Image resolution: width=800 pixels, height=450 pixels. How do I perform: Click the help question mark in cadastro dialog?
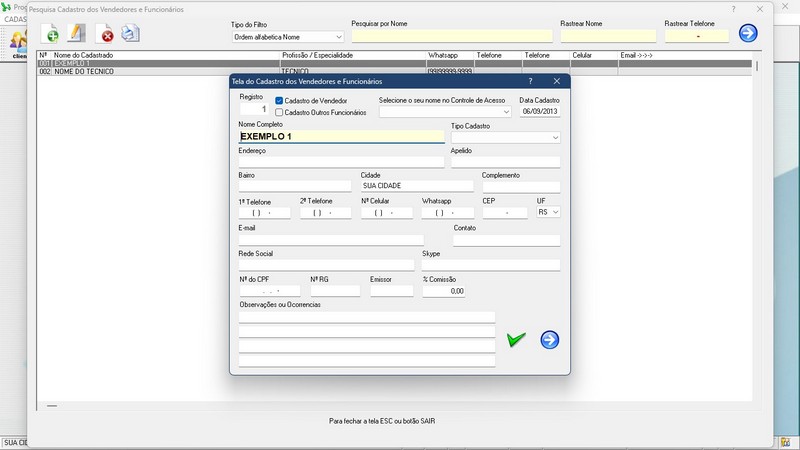(x=530, y=80)
